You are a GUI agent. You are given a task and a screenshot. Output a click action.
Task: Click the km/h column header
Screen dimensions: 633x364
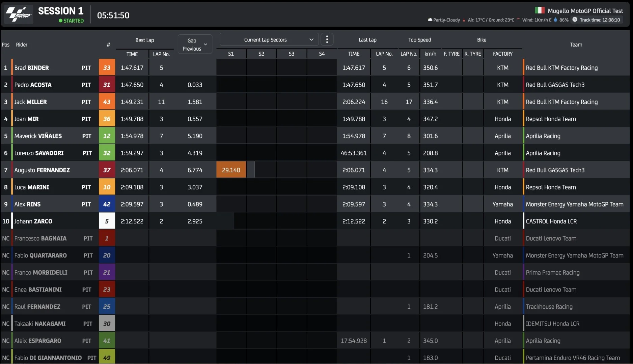click(x=431, y=54)
